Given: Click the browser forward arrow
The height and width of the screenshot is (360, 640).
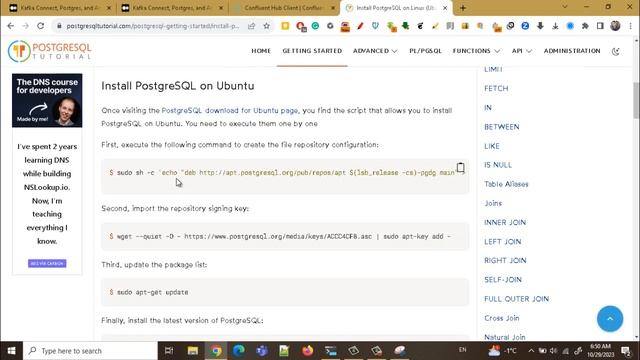Looking at the screenshot, I should tap(25, 26).
